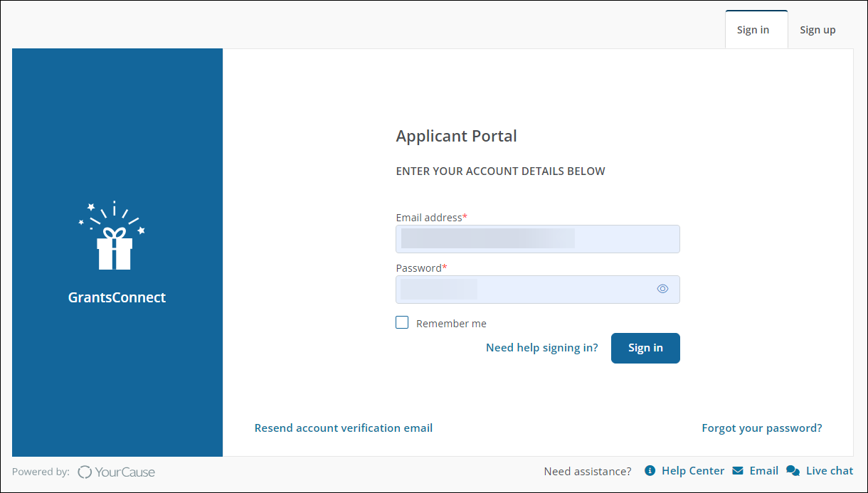The image size is (868, 493).
Task: Open the Help Center link
Action: 692,471
